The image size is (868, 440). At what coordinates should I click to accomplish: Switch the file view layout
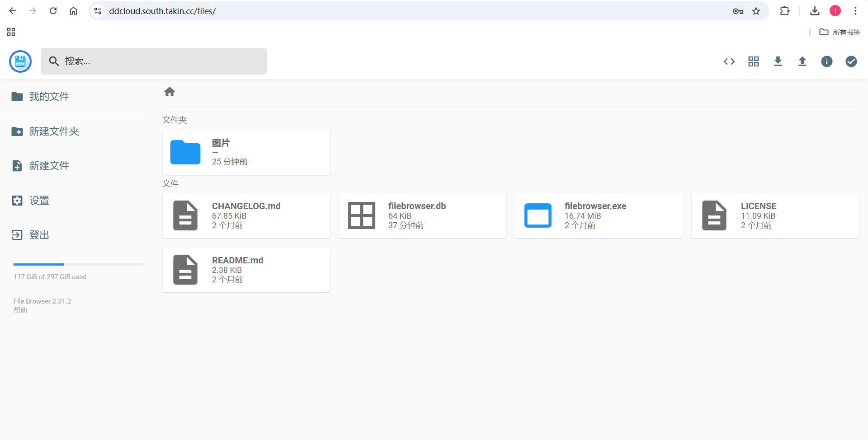pos(753,61)
